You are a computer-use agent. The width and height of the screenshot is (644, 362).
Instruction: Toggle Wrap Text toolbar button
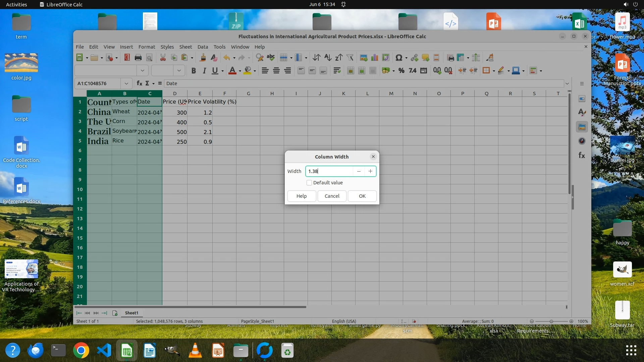tap(337, 71)
